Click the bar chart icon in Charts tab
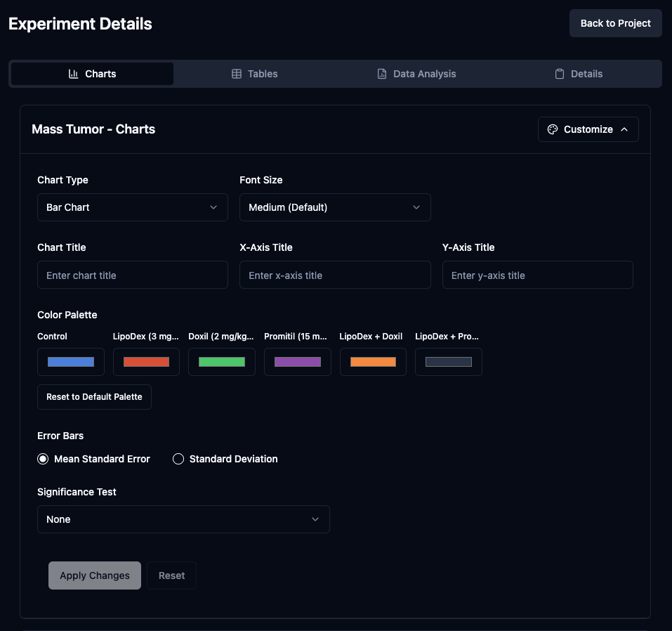672x631 pixels. (73, 74)
